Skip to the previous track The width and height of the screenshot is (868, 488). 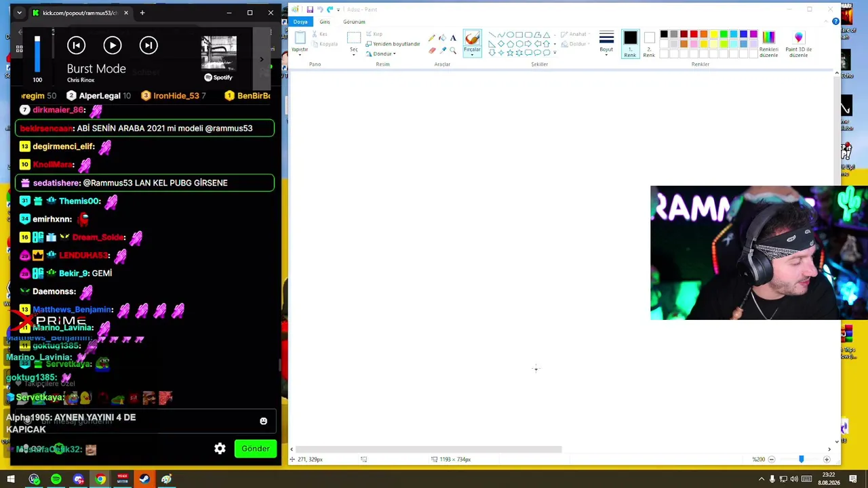point(76,45)
